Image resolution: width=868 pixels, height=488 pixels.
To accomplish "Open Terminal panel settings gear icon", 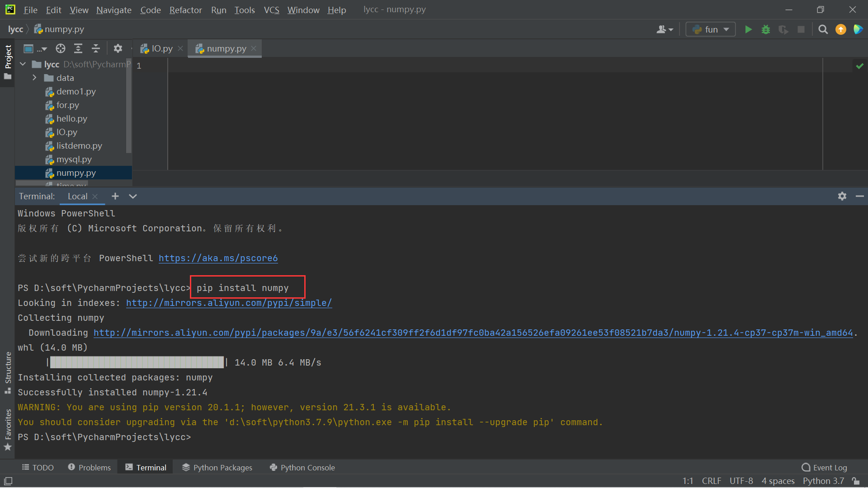I will 842,196.
